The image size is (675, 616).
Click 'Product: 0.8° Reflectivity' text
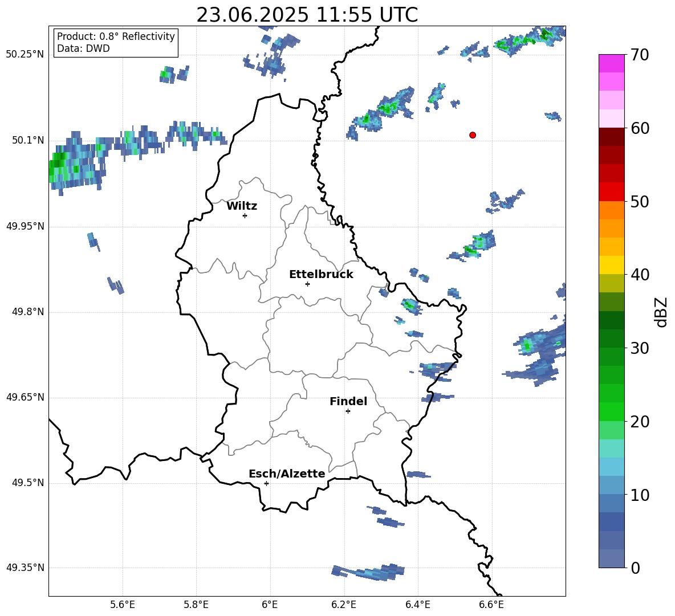(x=116, y=36)
